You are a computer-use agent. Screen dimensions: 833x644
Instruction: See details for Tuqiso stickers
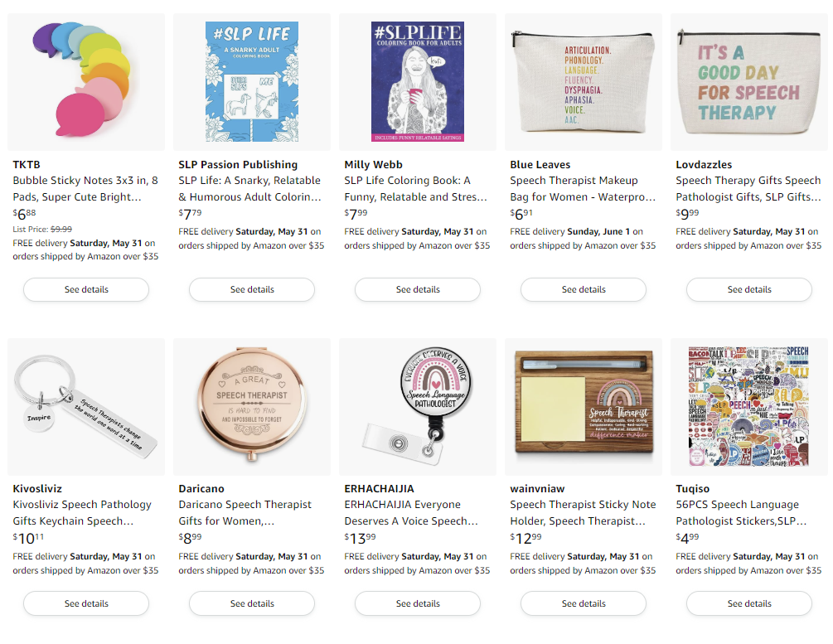pos(749,603)
